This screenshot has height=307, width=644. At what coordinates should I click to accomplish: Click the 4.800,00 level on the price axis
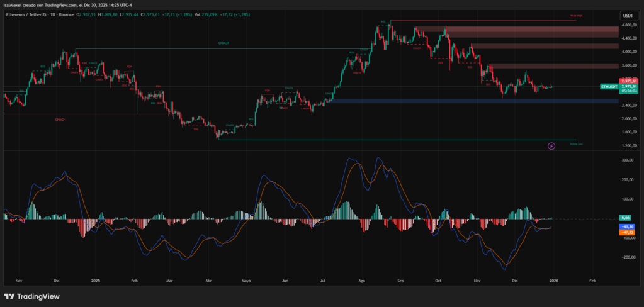[628, 25]
